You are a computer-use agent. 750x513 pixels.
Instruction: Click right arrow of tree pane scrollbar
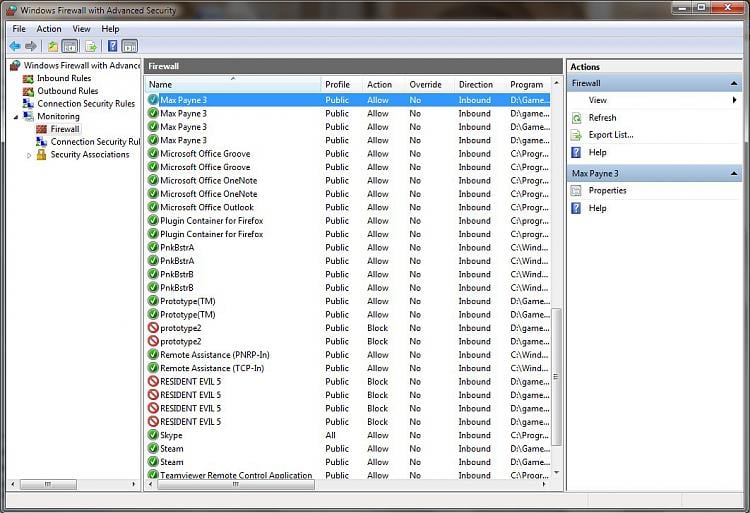pyautogui.click(x=133, y=484)
